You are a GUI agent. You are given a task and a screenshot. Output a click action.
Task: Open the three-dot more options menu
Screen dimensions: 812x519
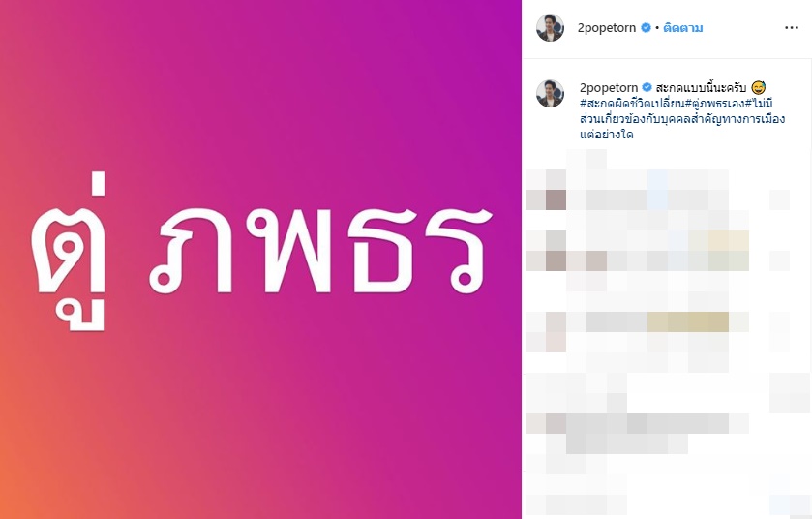(x=792, y=27)
